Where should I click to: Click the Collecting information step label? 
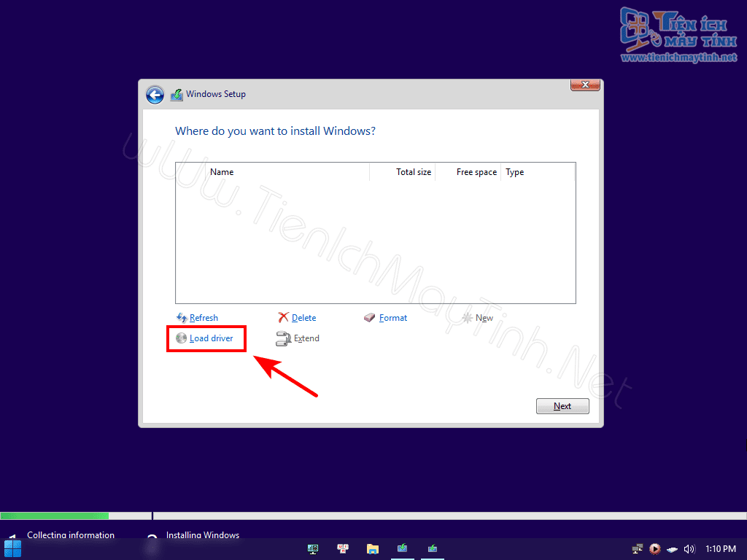tap(71, 534)
